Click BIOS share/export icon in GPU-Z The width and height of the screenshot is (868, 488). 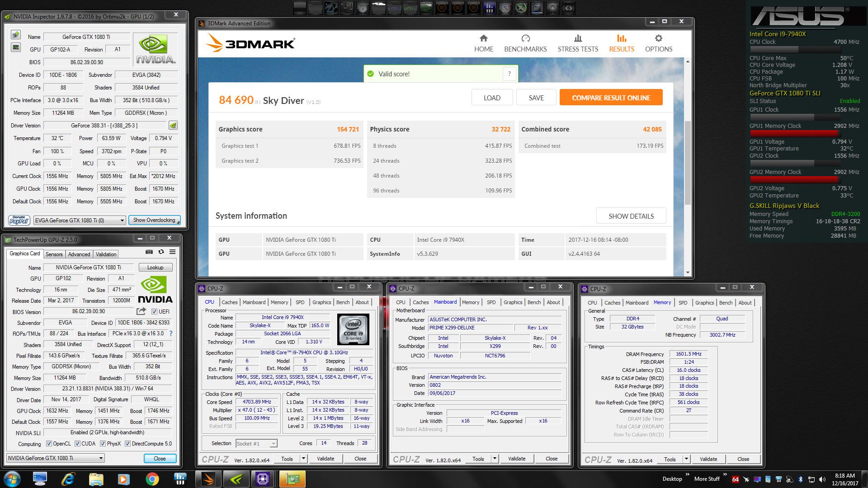pyautogui.click(x=141, y=311)
